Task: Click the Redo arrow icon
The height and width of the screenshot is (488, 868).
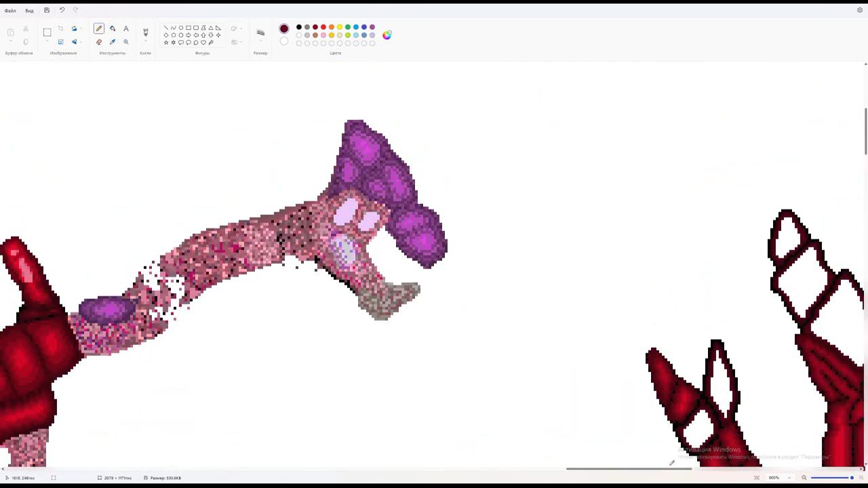Action: pos(75,10)
